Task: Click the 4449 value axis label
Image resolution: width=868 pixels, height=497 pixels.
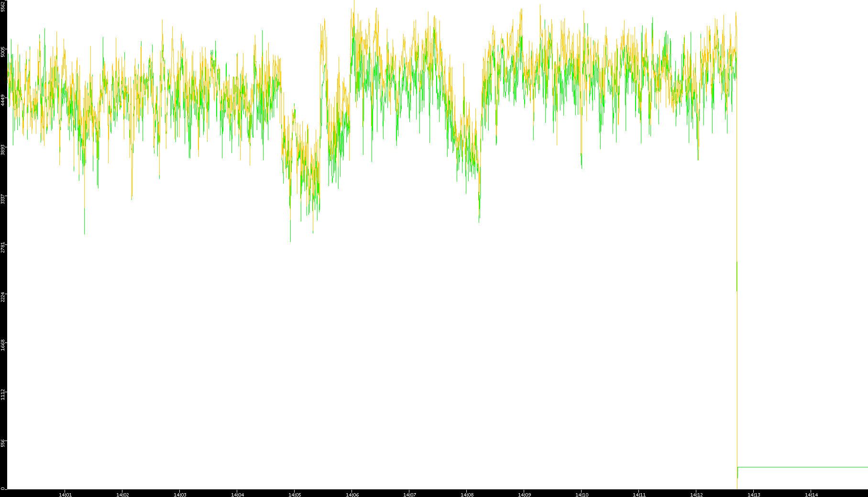Action: (3, 100)
